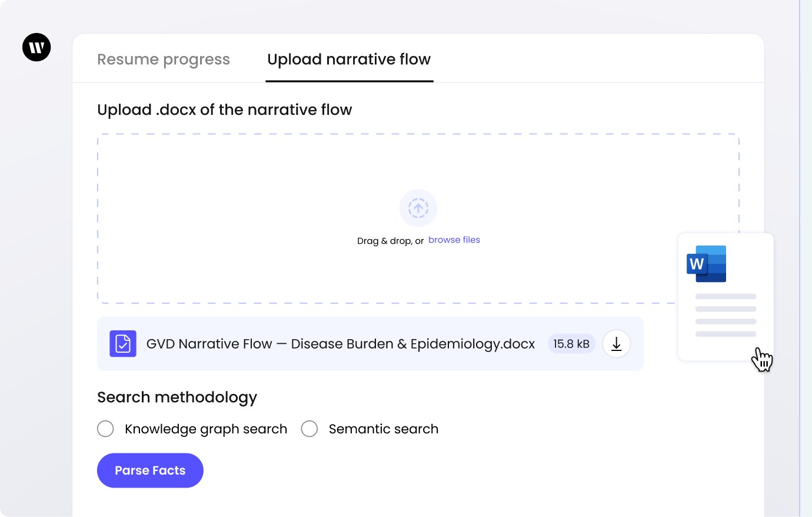Open the Upload narrative flow tab
This screenshot has height=517, width=812.
349,59
